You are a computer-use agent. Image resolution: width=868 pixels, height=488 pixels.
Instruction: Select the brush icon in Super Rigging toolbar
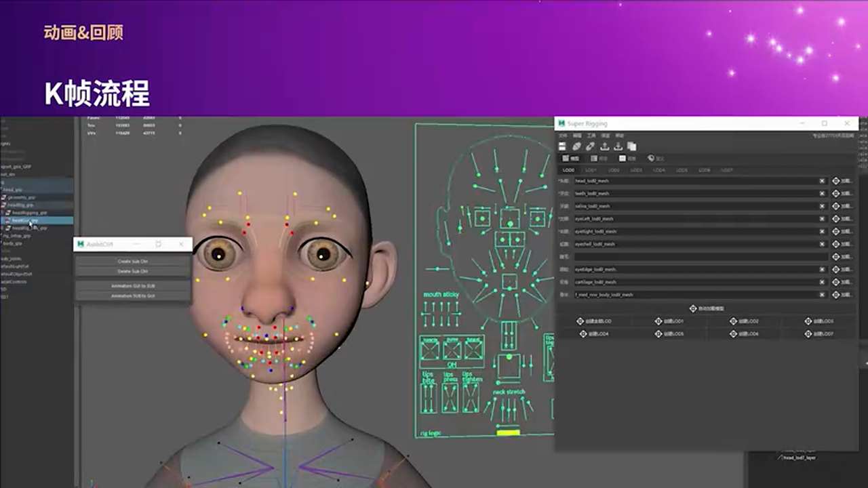point(575,146)
